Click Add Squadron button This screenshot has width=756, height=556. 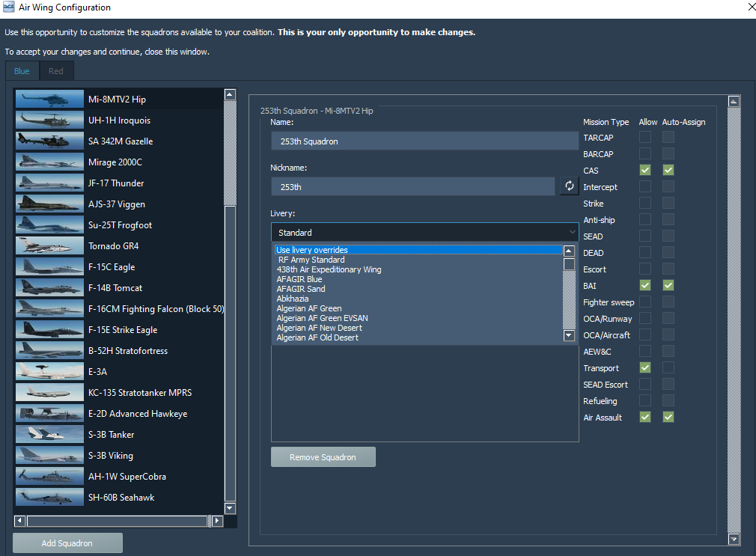[x=67, y=543]
